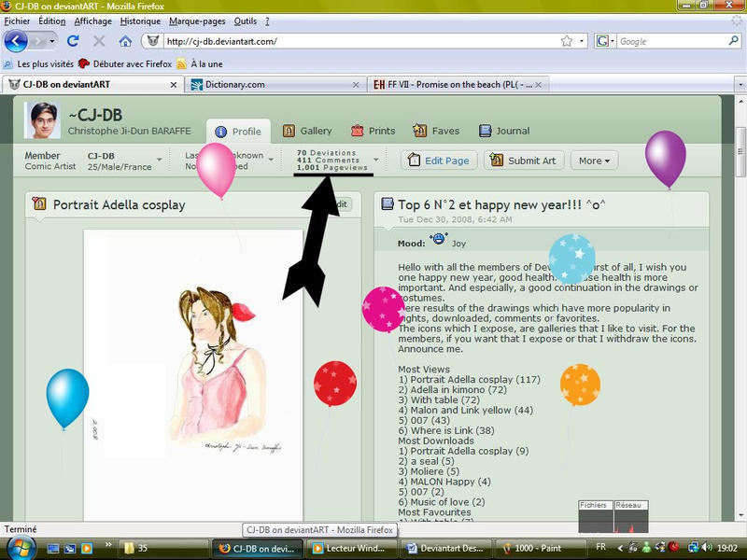Bookmark page with the star icon
The image size is (747, 560).
(x=567, y=41)
